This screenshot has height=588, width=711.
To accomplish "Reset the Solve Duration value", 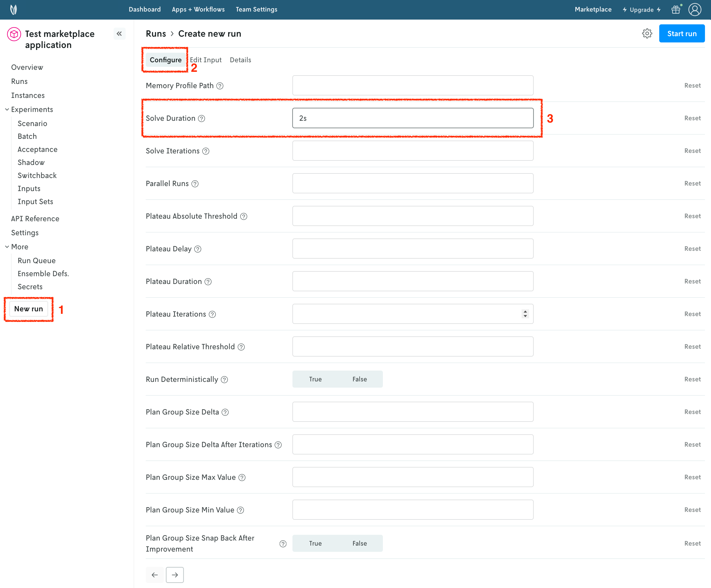I will (692, 118).
